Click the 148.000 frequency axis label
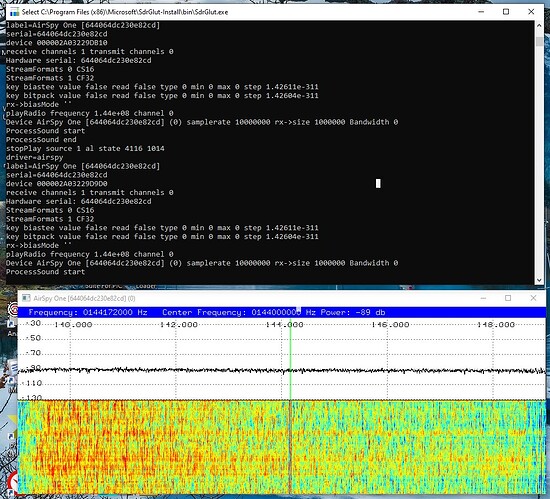Viewport: 550px width, 499px height. [496, 325]
